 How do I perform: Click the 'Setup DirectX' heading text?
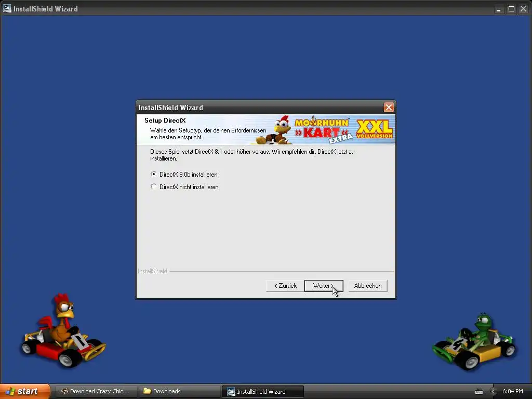[x=165, y=121]
